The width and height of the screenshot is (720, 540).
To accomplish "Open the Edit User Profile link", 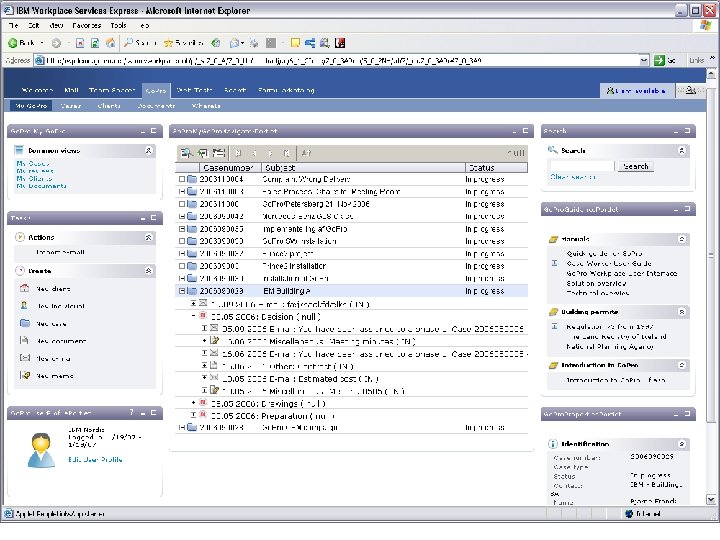I will click(x=96, y=459).
